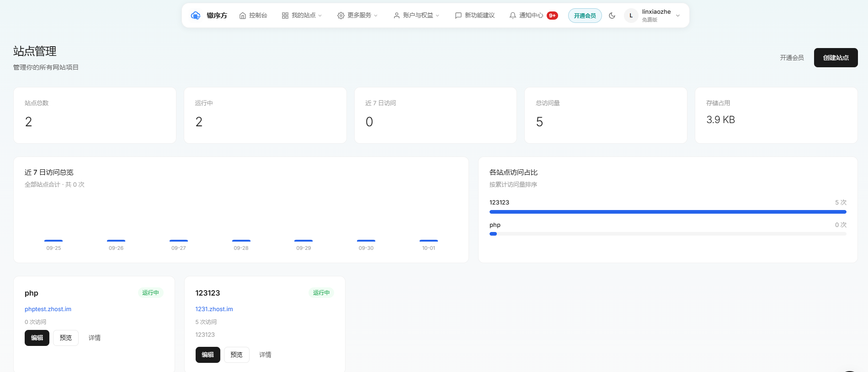Click 编辑 on the 123123 site card
The width and height of the screenshot is (868, 372).
(x=208, y=355)
